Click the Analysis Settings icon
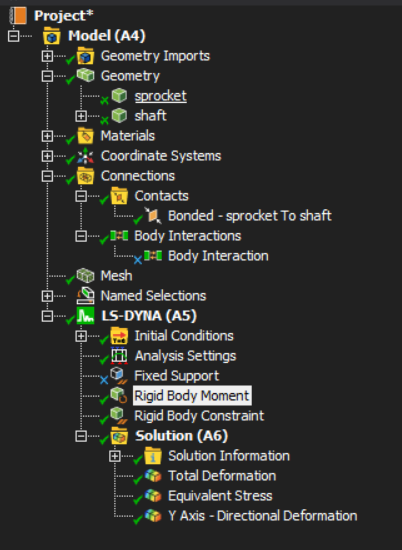402x550 pixels. (x=119, y=356)
